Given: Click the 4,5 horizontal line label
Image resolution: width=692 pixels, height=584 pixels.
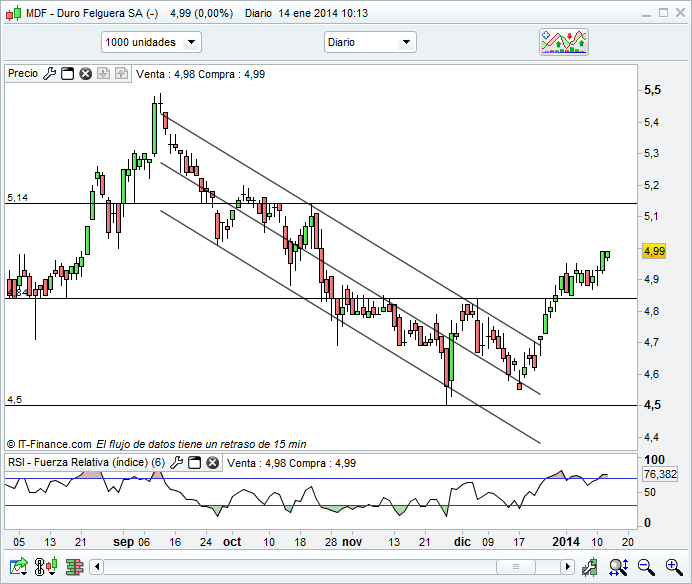Looking at the screenshot, I should 14,399.
